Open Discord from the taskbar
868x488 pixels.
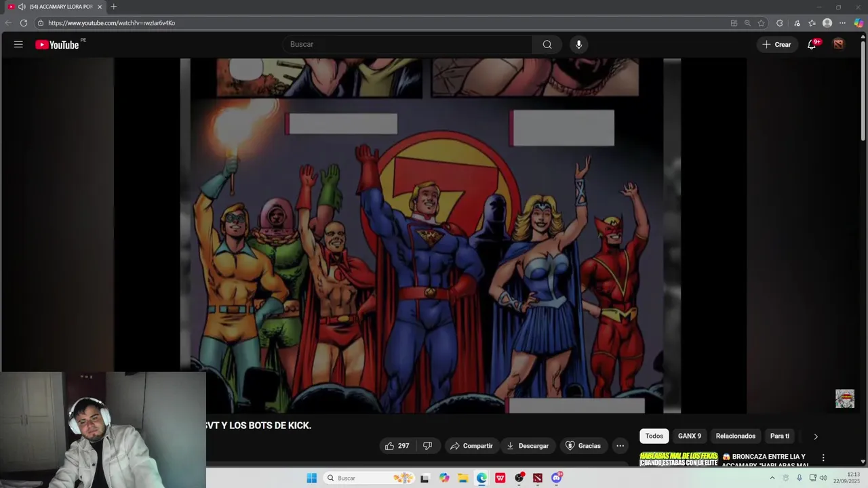[x=557, y=478]
